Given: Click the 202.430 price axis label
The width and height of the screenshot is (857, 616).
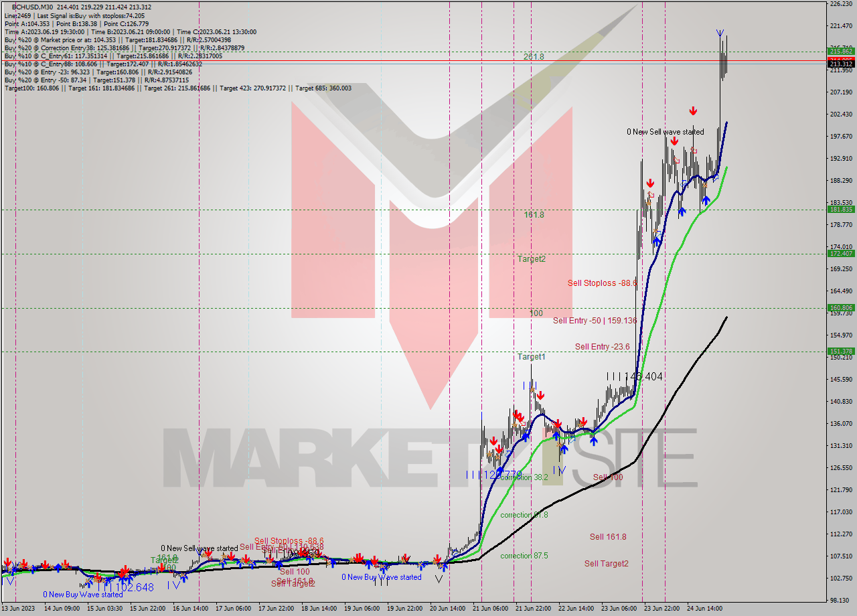Looking at the screenshot, I should [841, 114].
